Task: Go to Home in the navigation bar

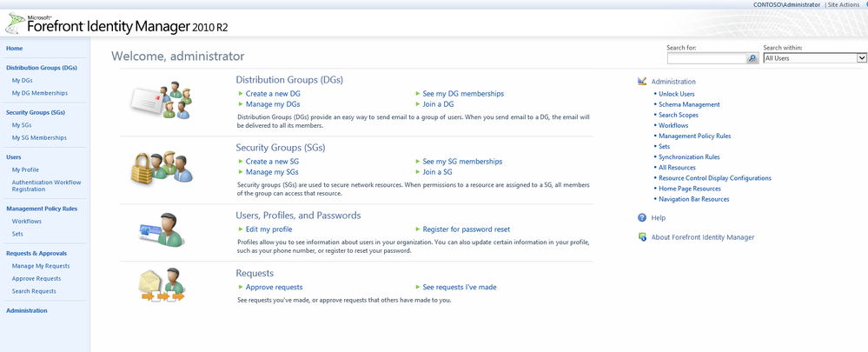Action: pos(14,48)
